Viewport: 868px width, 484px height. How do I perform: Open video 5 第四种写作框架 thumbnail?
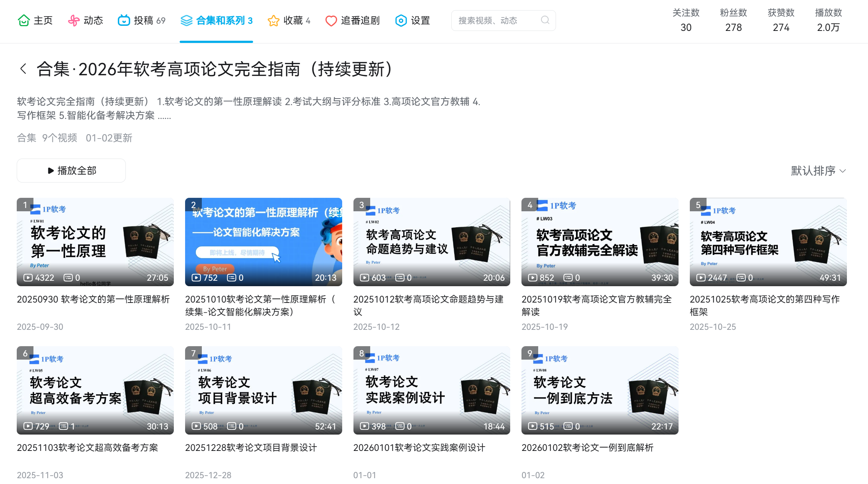(x=768, y=242)
